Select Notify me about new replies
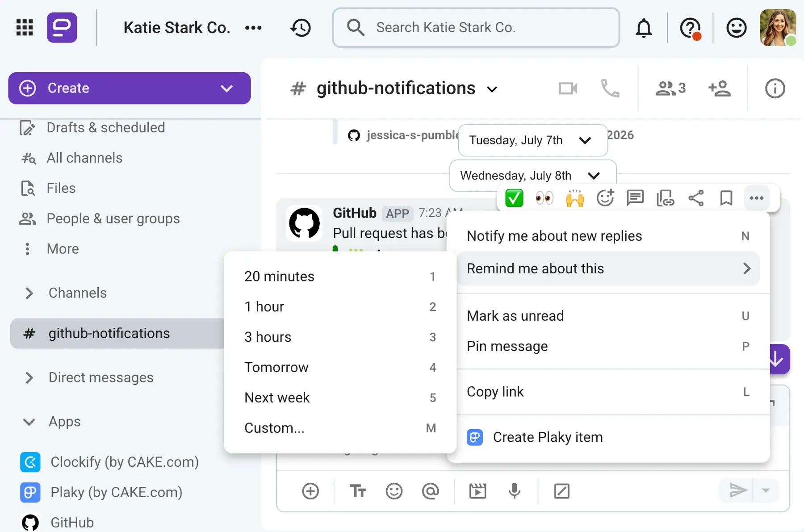This screenshot has height=532, width=804. point(608,236)
